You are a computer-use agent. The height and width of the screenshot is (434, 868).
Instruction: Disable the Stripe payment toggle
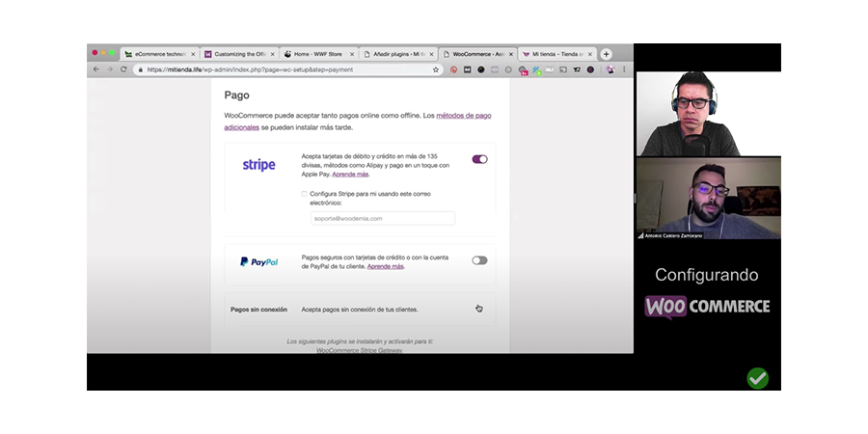point(479,159)
